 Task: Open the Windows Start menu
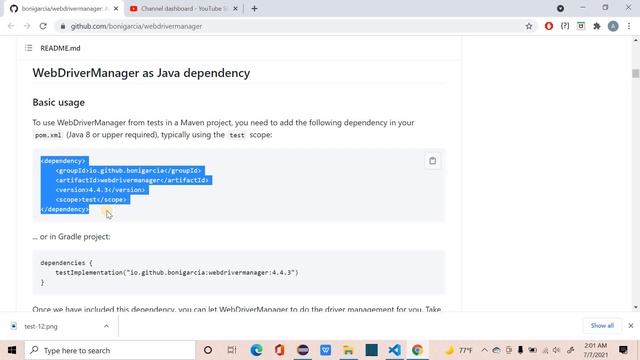pos(12,350)
